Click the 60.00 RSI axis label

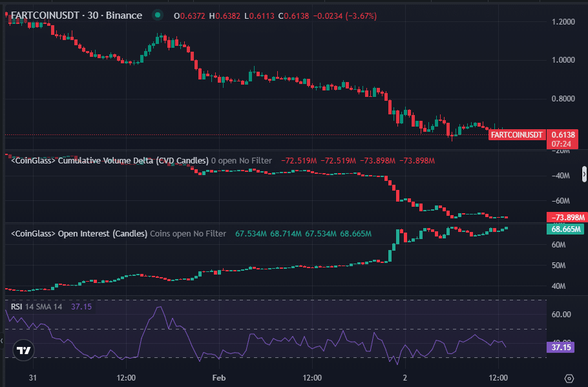point(561,315)
